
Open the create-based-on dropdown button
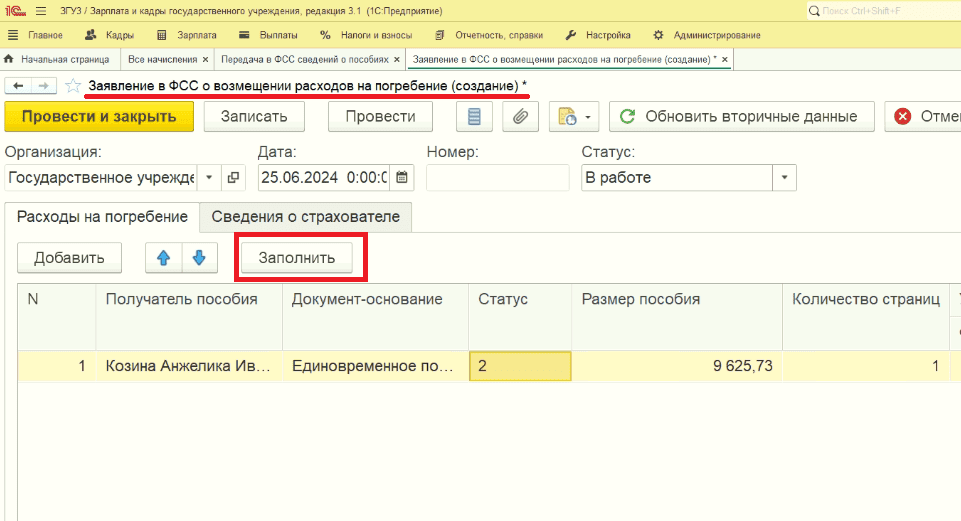click(x=574, y=116)
